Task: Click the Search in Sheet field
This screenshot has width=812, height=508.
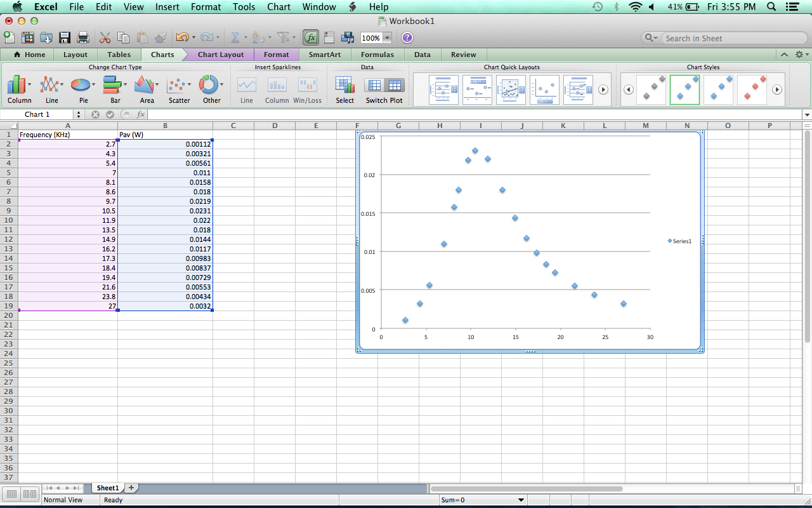Action: pos(734,38)
